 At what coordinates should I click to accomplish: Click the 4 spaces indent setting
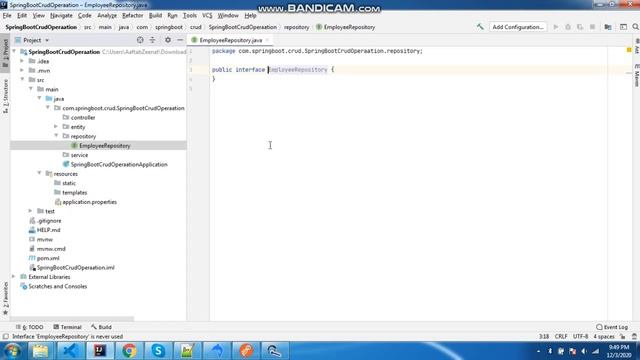pyautogui.click(x=604, y=337)
